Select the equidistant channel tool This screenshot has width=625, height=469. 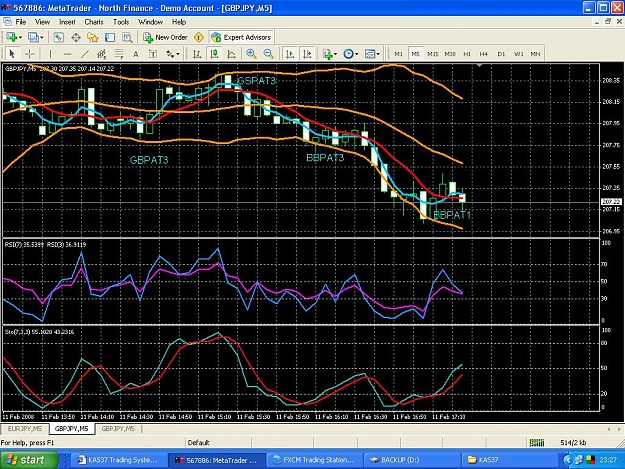click(x=102, y=54)
